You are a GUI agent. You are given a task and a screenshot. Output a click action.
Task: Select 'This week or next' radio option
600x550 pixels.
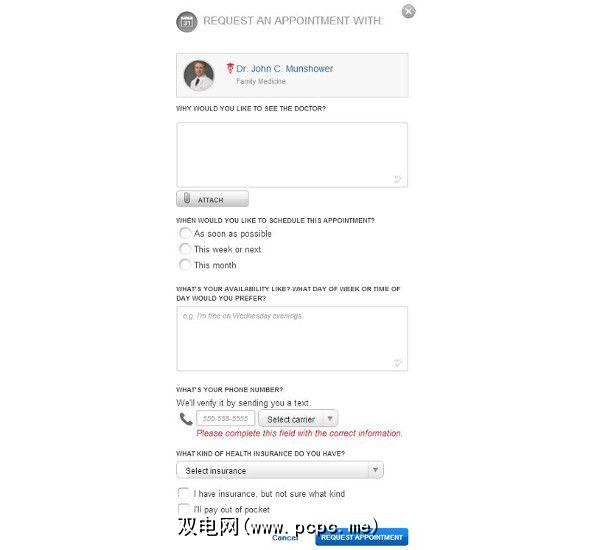click(185, 249)
